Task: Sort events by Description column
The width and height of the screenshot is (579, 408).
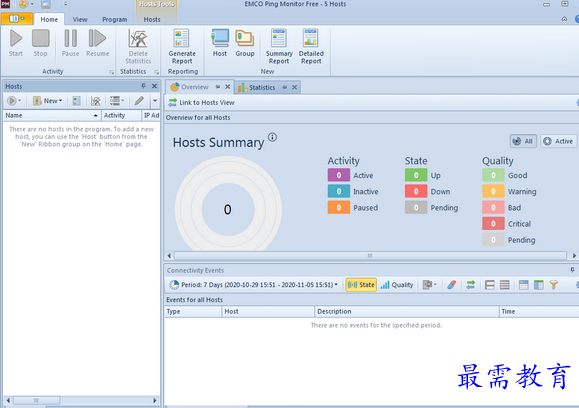Action: (407, 311)
